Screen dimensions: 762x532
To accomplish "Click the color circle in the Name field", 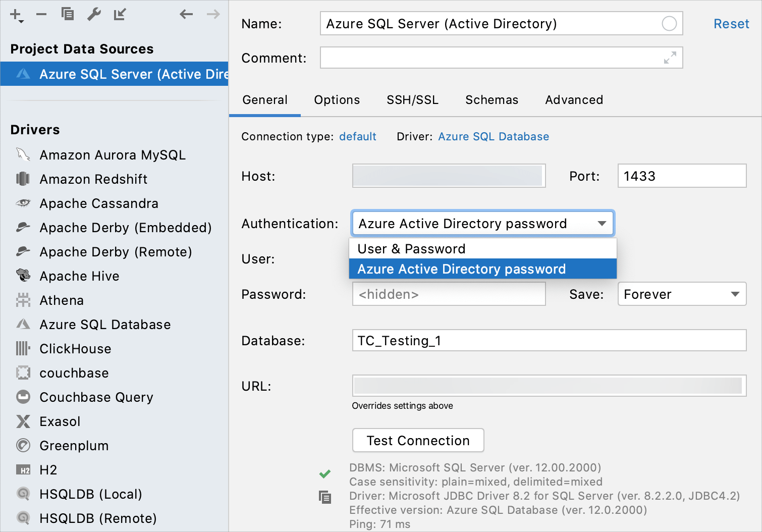I will coord(669,24).
